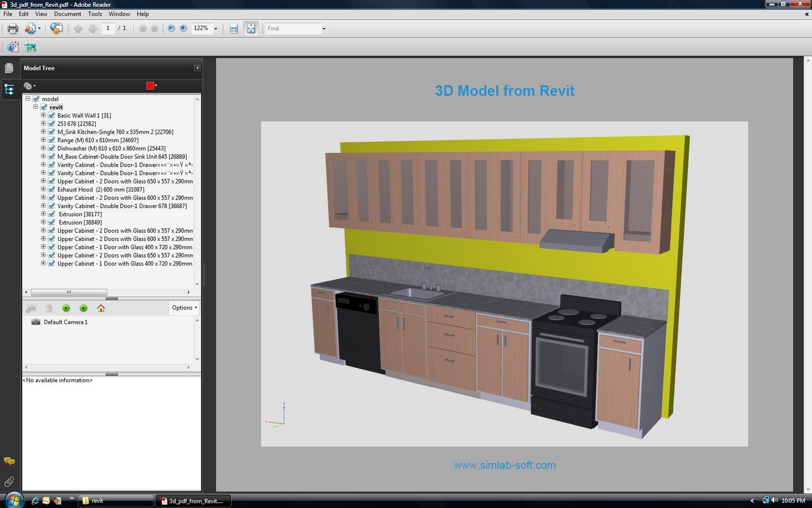The height and width of the screenshot is (508, 812).
Task: Open the Window menu
Action: (x=119, y=14)
